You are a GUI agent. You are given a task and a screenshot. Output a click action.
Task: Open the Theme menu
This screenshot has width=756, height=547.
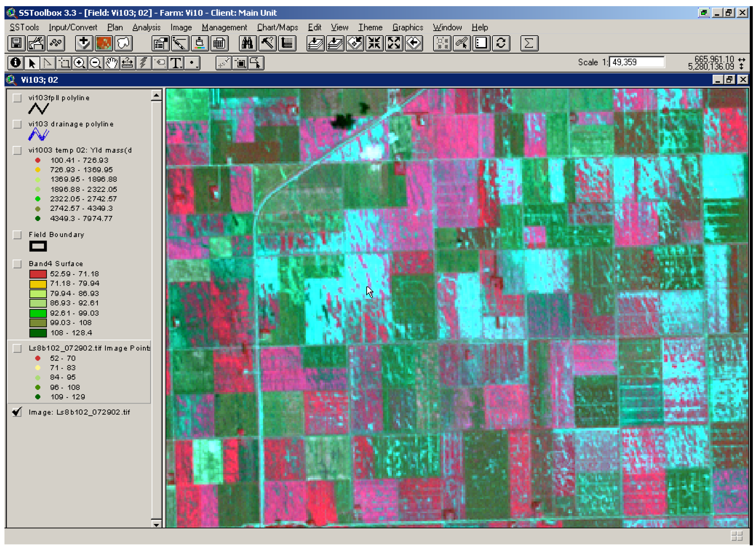tap(370, 27)
